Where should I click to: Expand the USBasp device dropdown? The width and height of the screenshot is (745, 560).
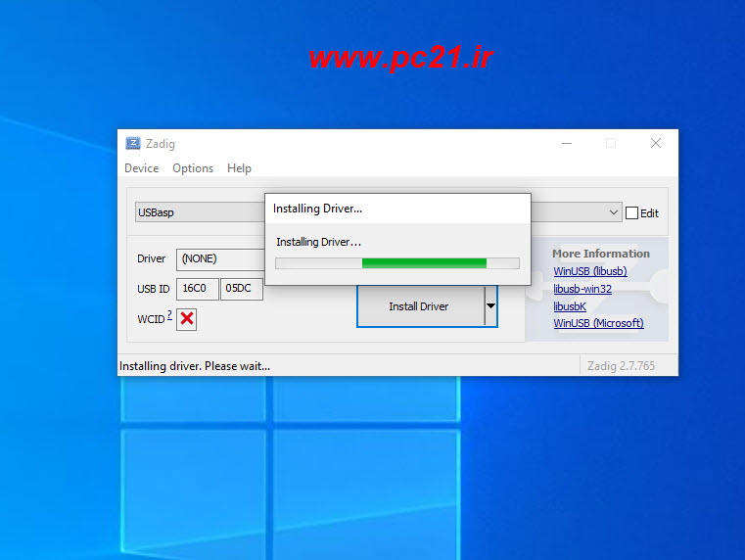coord(614,212)
